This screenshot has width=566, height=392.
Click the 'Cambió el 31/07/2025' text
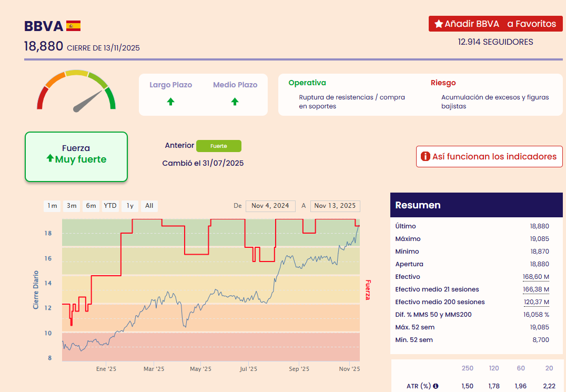[x=203, y=163]
